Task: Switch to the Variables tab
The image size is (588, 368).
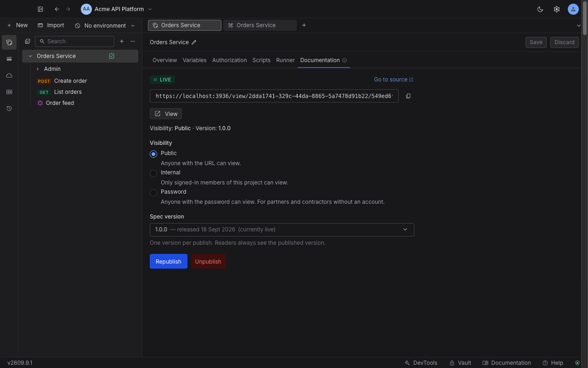Action: (194, 60)
